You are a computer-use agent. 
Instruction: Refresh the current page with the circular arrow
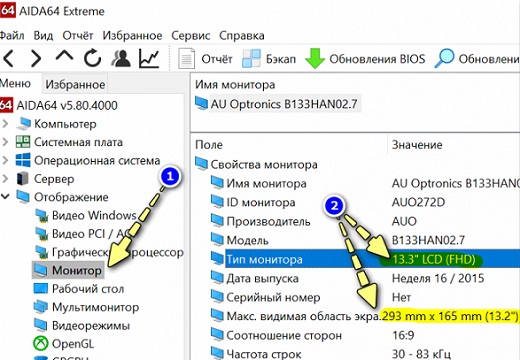[x=92, y=58]
